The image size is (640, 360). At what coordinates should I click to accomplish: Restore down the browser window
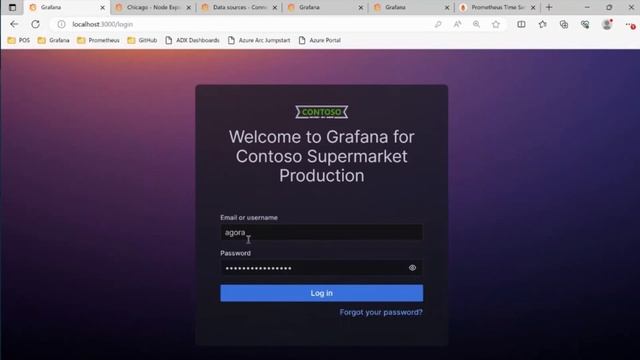pyautogui.click(x=609, y=7)
